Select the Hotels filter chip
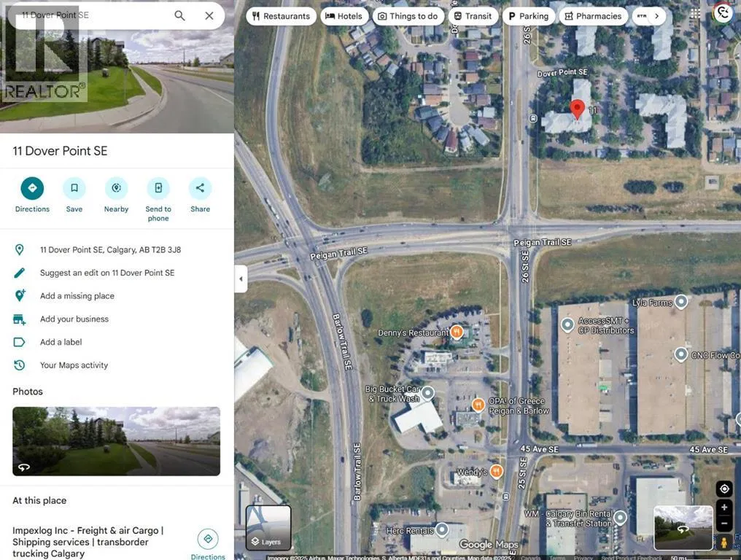 (x=344, y=16)
